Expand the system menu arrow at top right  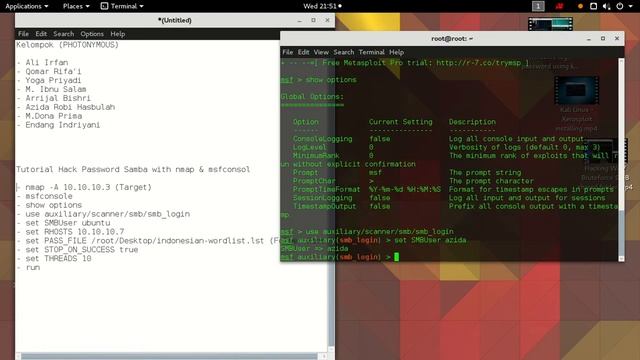point(630,6)
